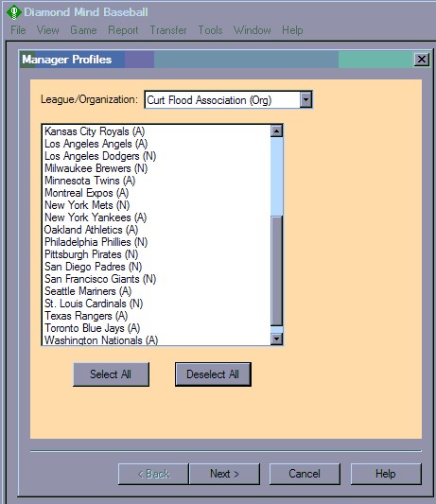Expand the League/Organization dropdown arrow
This screenshot has width=436, height=504.
305,99
